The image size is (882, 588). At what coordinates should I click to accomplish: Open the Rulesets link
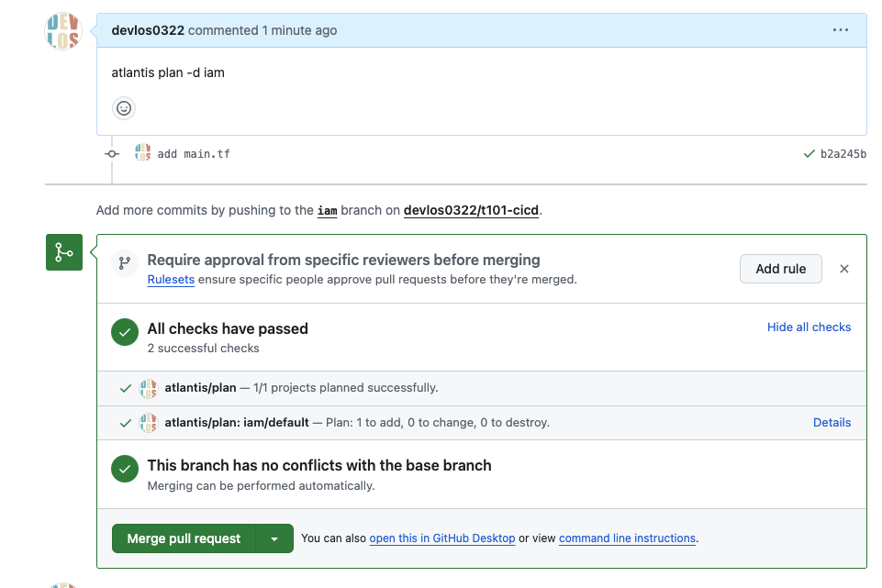[171, 280]
